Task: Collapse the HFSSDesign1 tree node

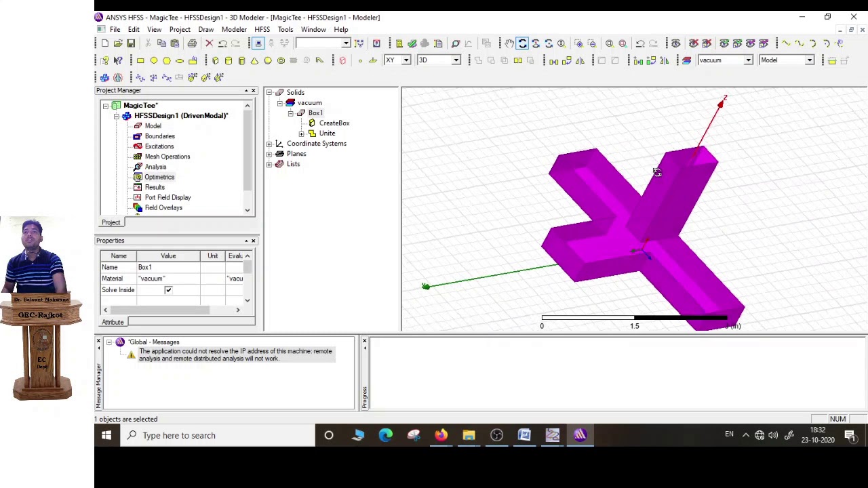Action: pyautogui.click(x=117, y=116)
